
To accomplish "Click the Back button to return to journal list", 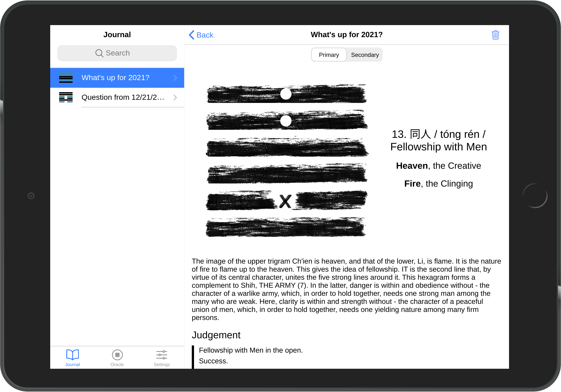I will (200, 34).
